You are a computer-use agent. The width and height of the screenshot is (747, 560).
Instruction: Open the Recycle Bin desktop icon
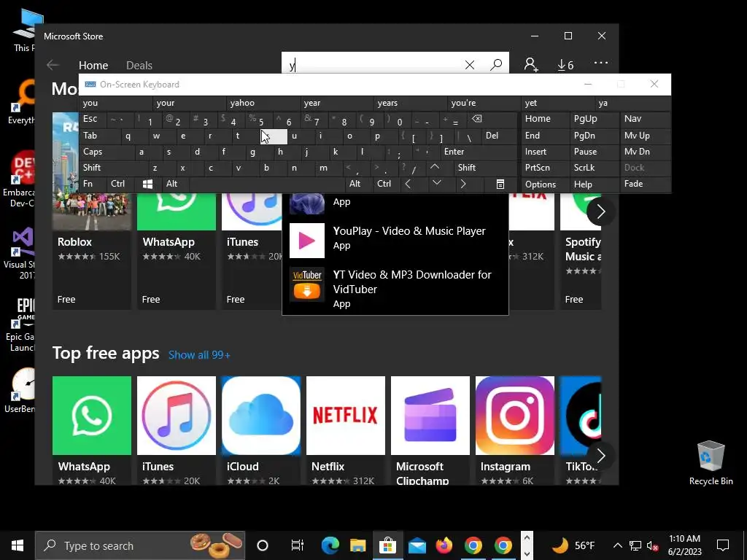711,462
